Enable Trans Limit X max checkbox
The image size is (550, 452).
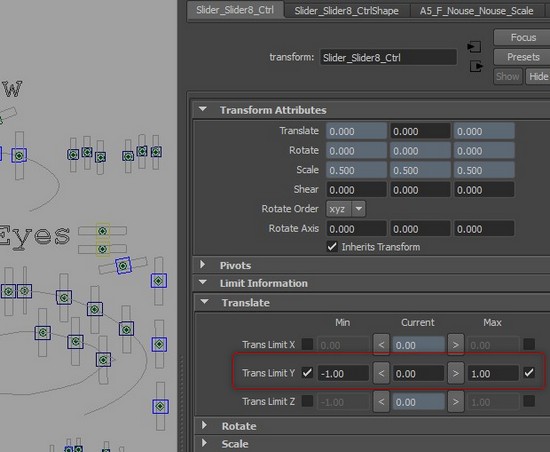coord(529,344)
